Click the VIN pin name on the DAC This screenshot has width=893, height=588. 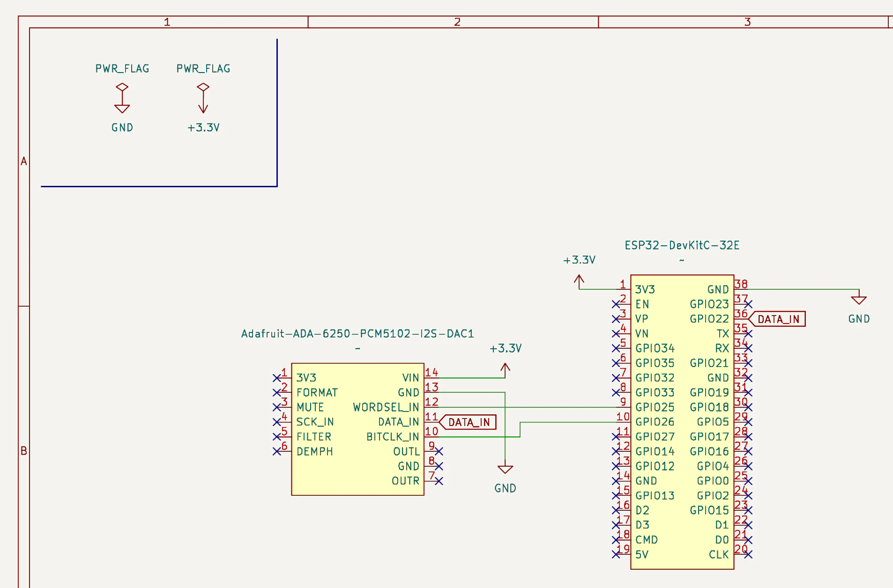tap(410, 378)
